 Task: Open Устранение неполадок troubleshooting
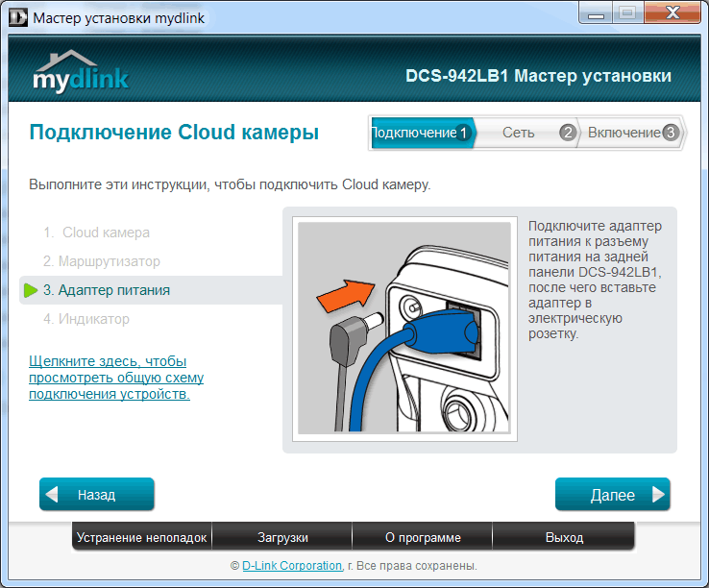tap(141, 537)
